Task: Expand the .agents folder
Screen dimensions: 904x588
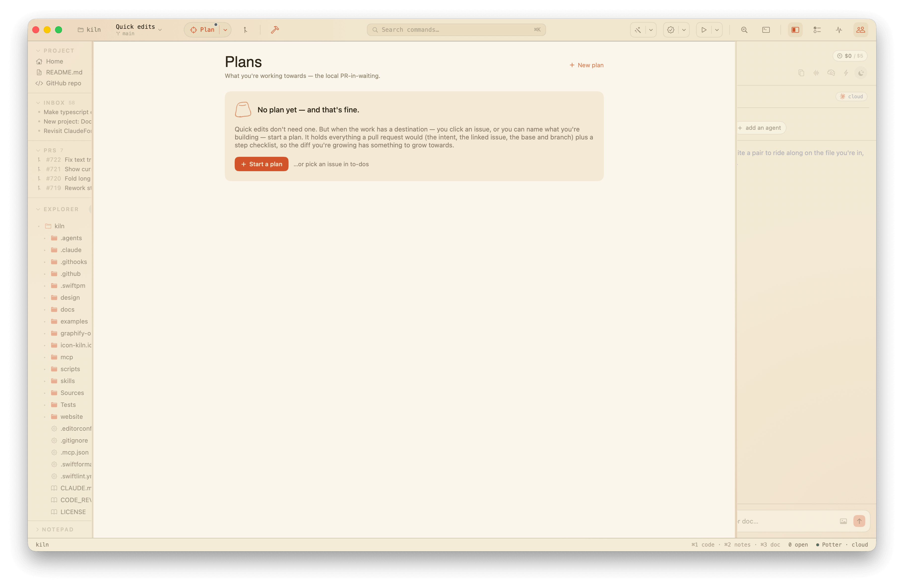Action: [44, 238]
